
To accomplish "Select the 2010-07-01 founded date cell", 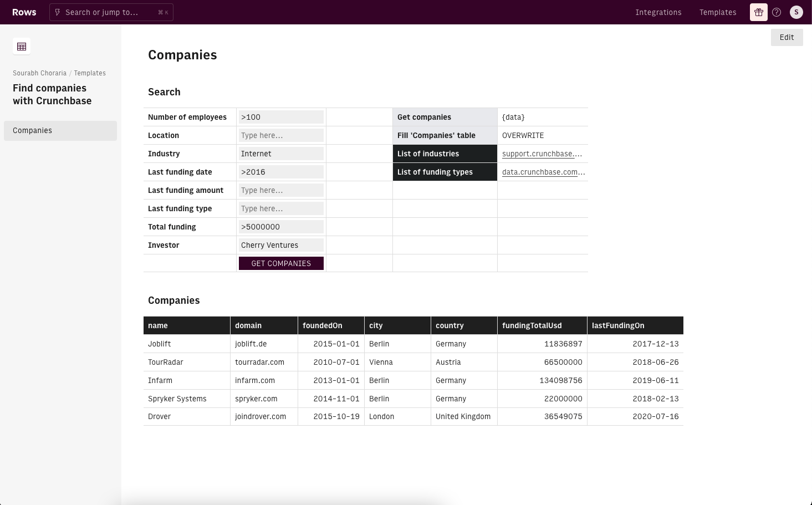I will click(x=331, y=362).
